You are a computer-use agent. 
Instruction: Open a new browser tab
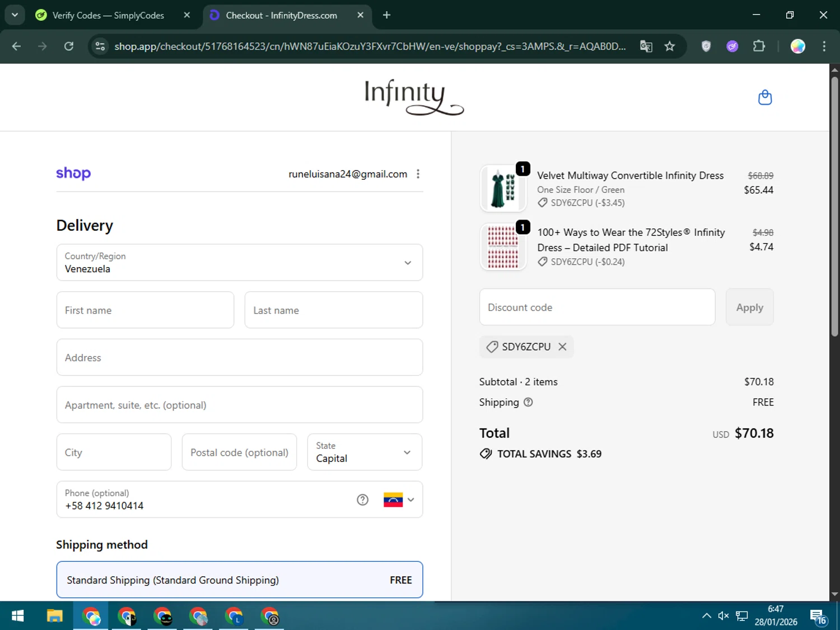point(386,15)
